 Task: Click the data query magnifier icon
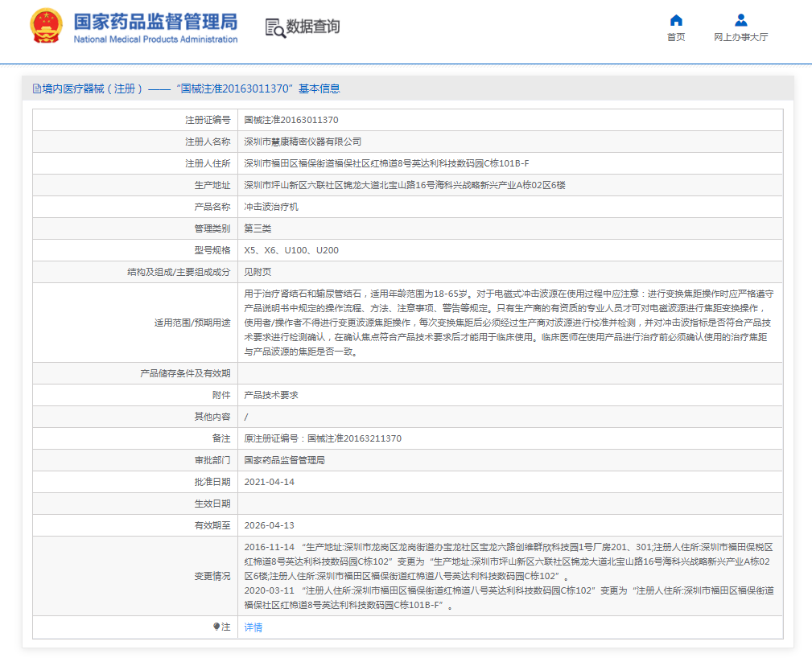pos(275,27)
